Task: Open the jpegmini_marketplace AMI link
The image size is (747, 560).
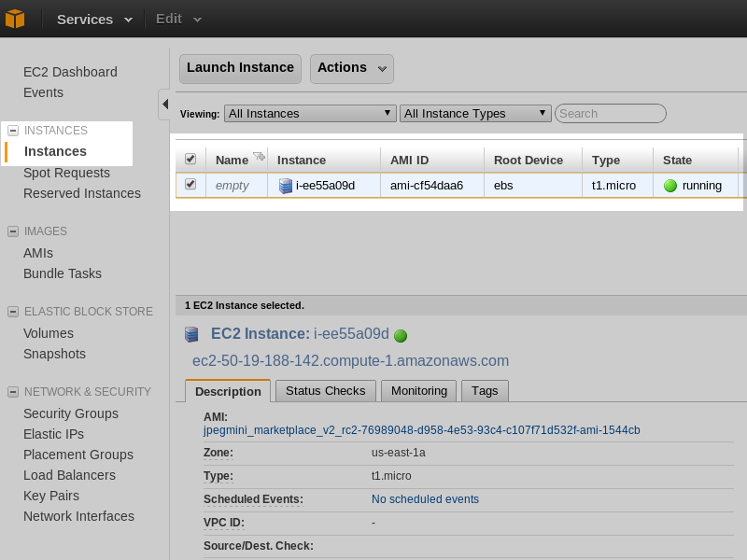Action: [422, 430]
